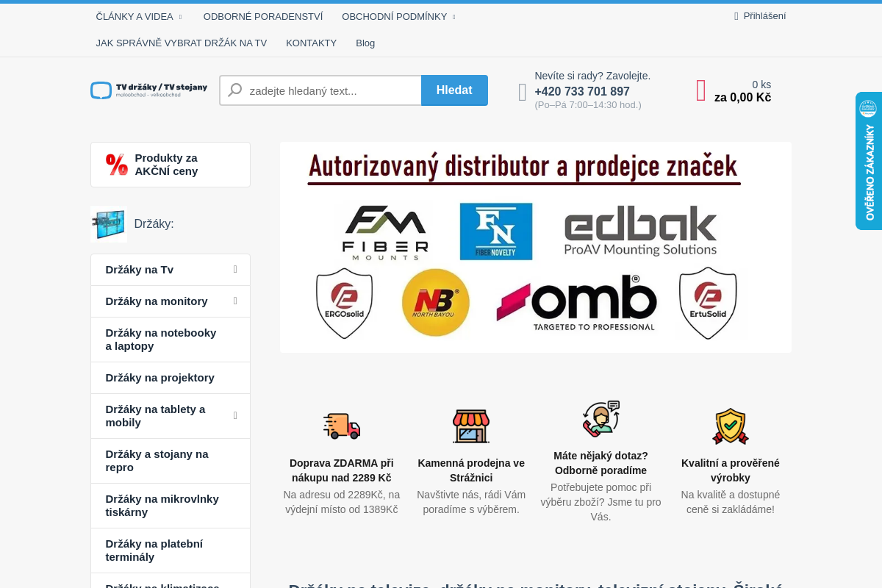Click the Hledat search button
882x588 pixels.
pyautogui.click(x=454, y=90)
